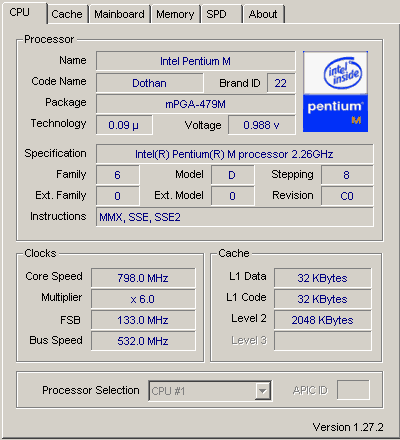Select the Model value D
Screen dimensions: 400x440
(x=233, y=175)
